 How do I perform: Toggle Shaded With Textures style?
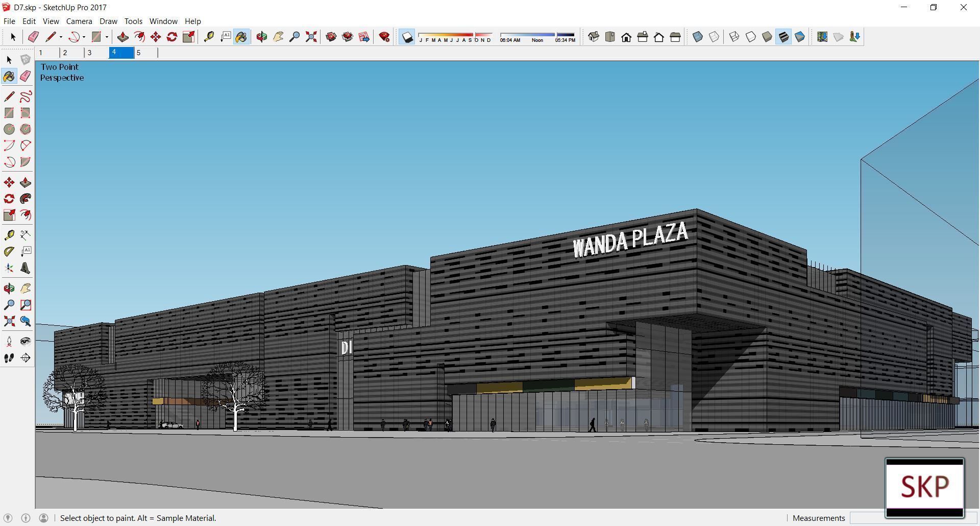pyautogui.click(x=783, y=37)
